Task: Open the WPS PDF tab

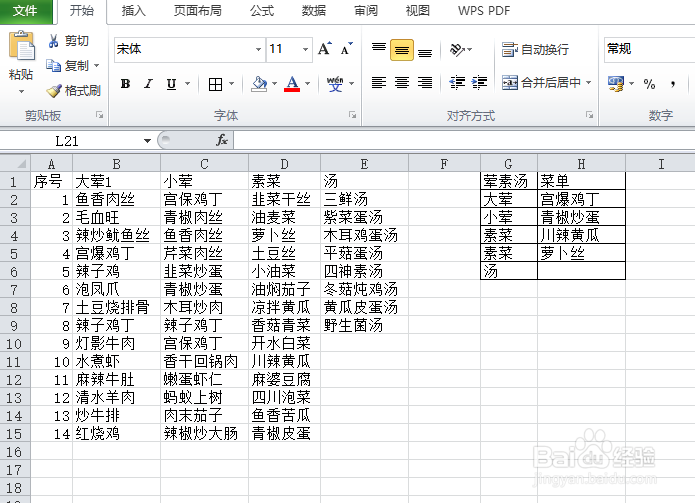Action: [x=484, y=11]
